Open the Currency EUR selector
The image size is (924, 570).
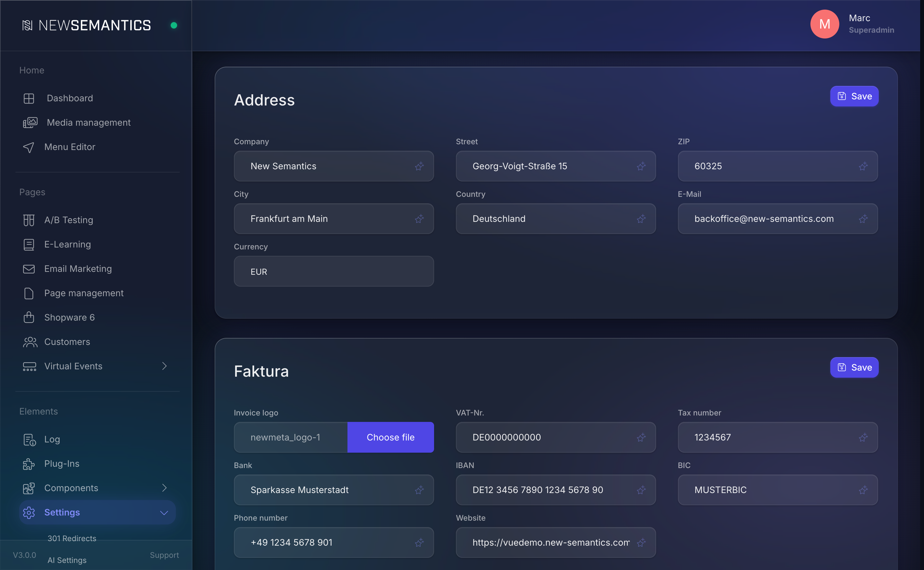(x=334, y=272)
